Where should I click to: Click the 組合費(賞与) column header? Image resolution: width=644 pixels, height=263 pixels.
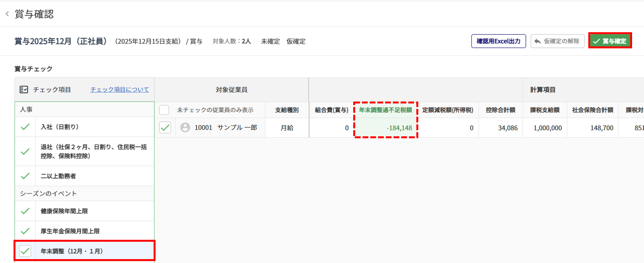tap(332, 110)
